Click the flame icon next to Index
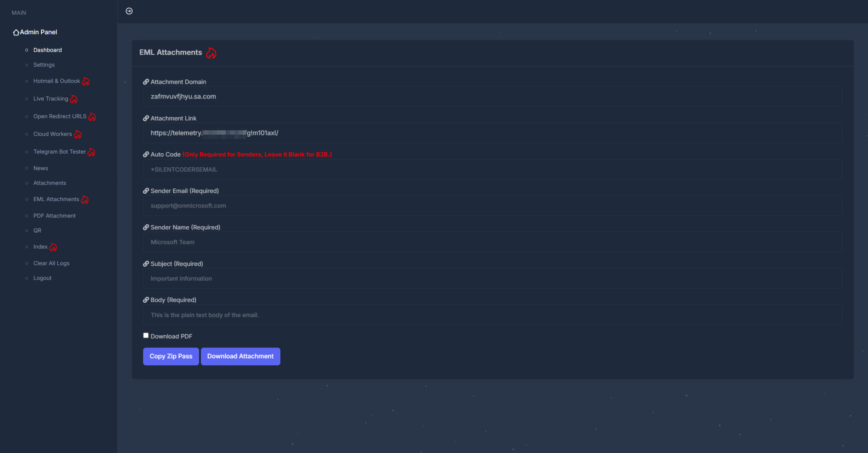The width and height of the screenshot is (868, 453). tap(53, 247)
